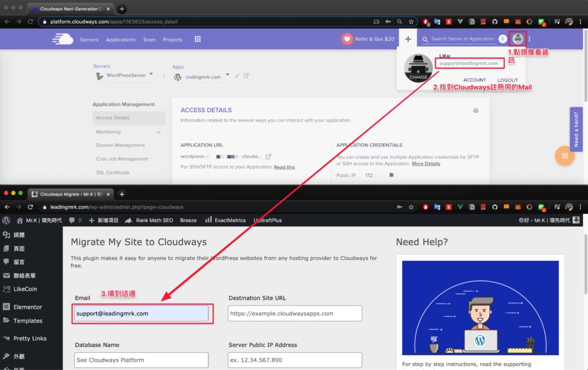Open the Read this SSH/SFTP link
The image size is (588, 370).
pyautogui.click(x=284, y=167)
